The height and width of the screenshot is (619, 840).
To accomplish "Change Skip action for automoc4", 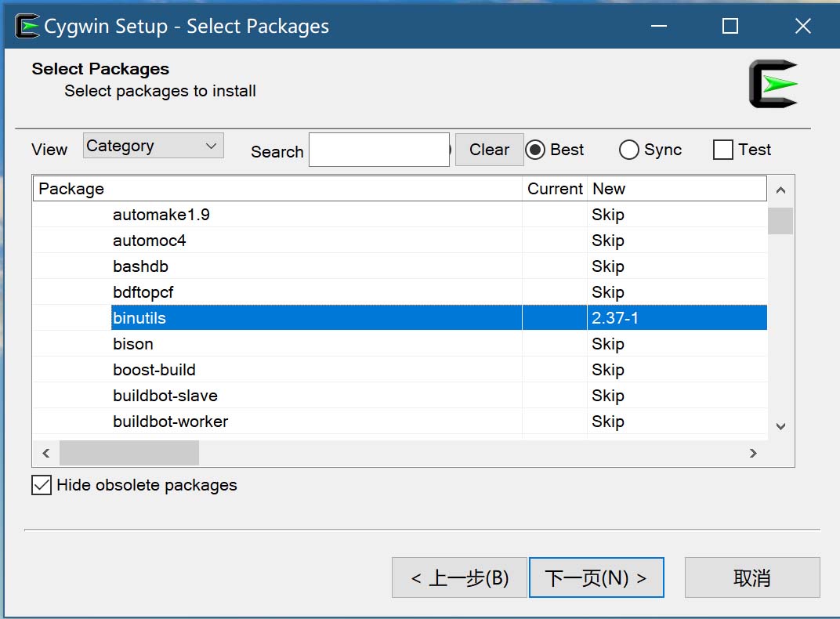I will click(x=608, y=241).
